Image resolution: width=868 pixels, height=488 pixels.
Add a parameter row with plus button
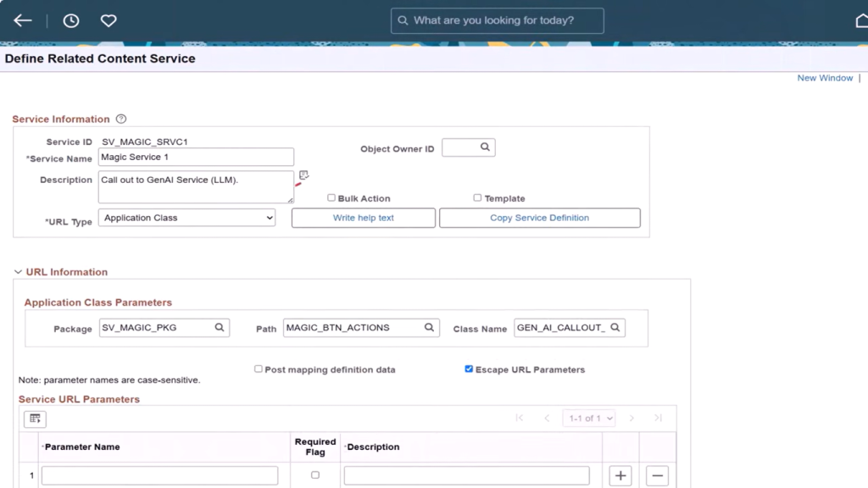coord(620,476)
